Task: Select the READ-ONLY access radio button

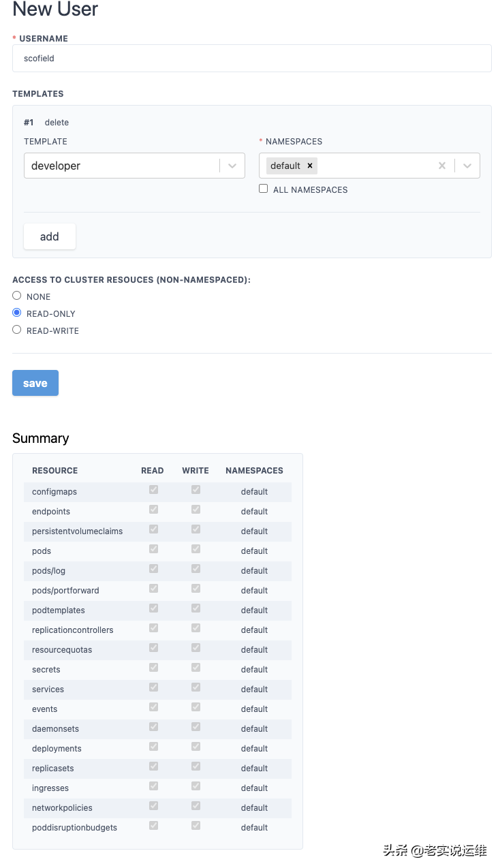Action: [16, 311]
